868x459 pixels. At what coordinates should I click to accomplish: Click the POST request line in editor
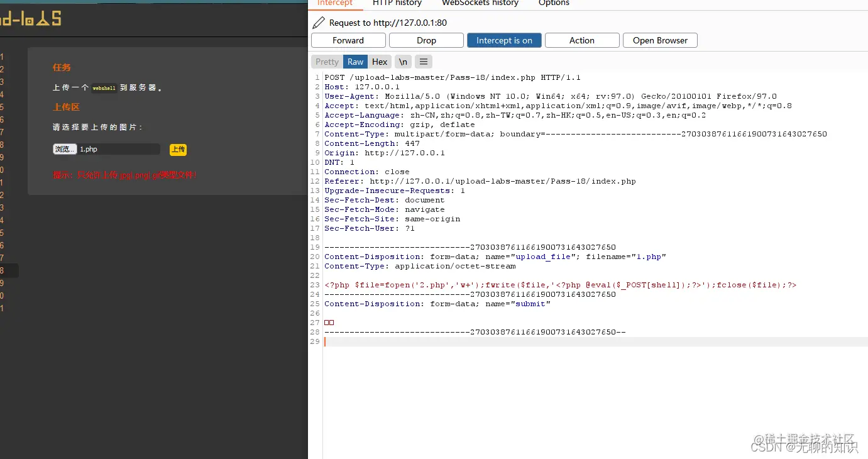coord(453,77)
